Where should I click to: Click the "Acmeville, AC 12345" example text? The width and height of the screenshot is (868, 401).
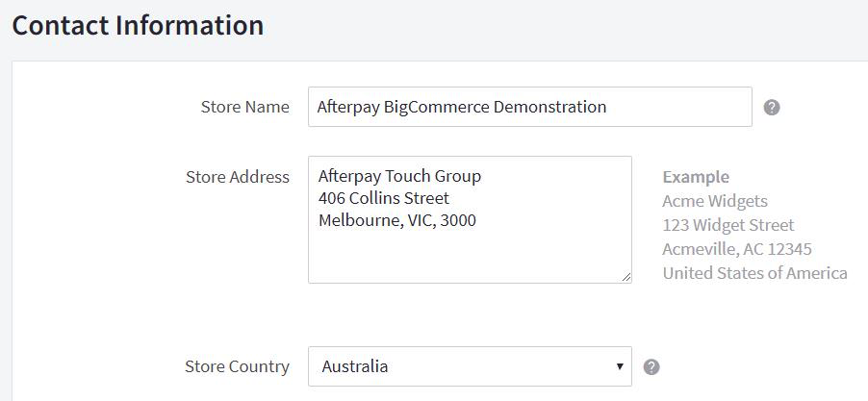pyautogui.click(x=737, y=249)
